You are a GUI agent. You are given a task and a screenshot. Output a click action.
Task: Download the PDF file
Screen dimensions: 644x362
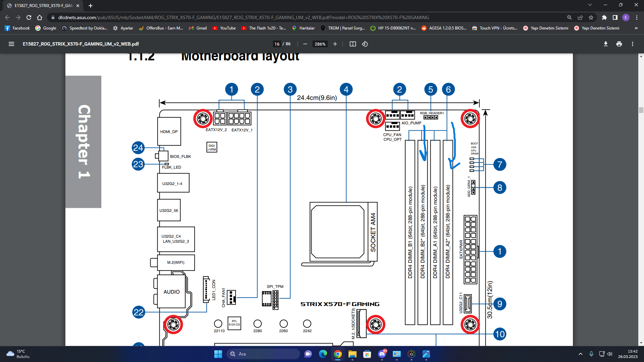click(605, 44)
